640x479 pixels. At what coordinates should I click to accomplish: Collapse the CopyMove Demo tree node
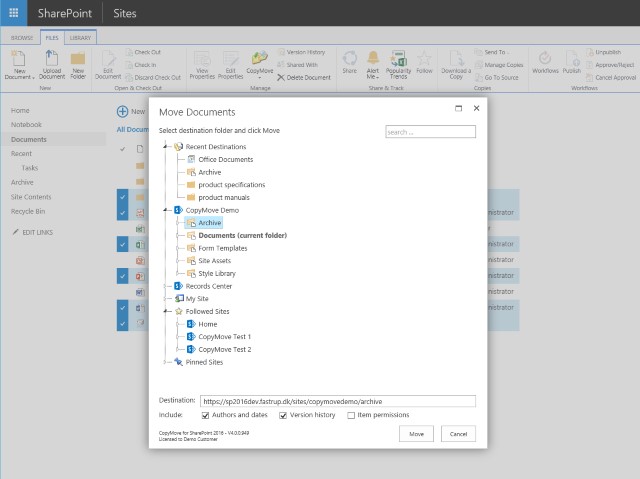pyautogui.click(x=165, y=210)
